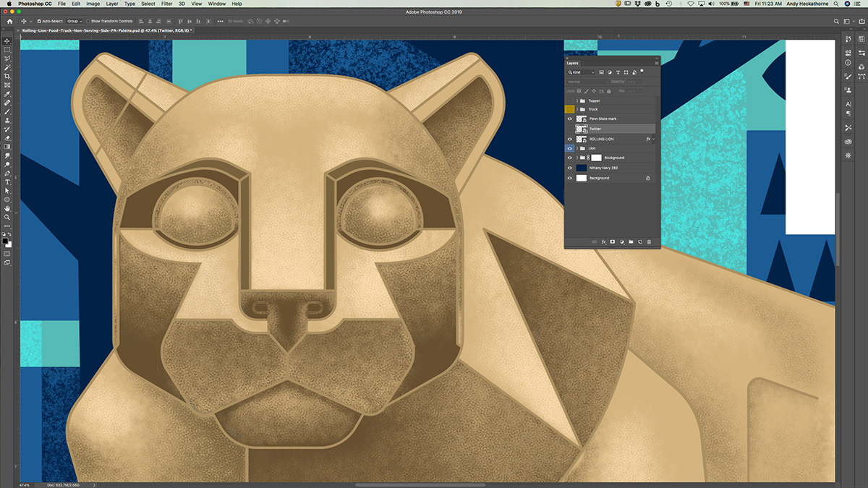
Task: Open the Image menu
Action: (93, 4)
